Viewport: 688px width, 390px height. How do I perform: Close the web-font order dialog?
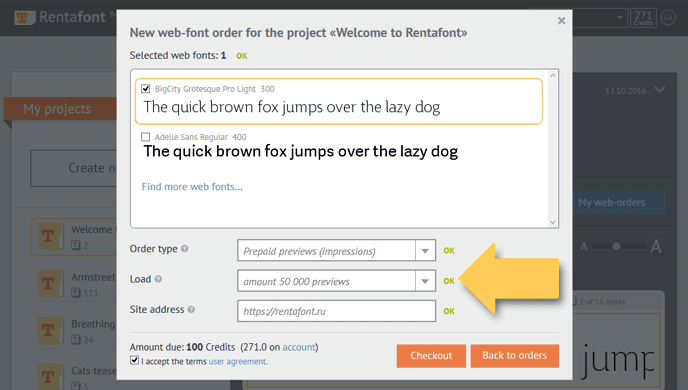click(x=561, y=21)
